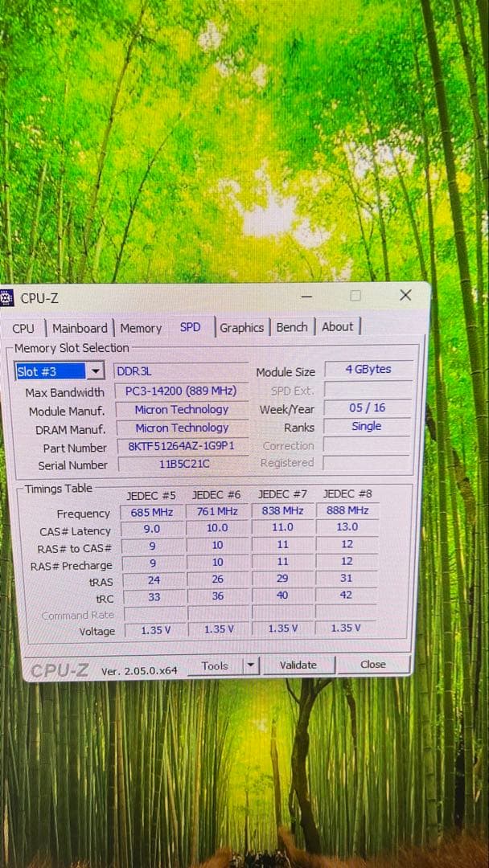Click tRC value 36
The image size is (489, 868).
[218, 596]
